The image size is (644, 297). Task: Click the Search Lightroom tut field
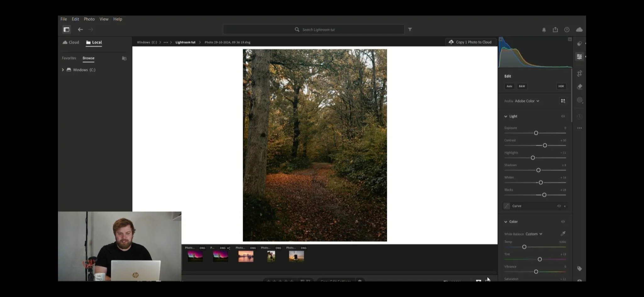point(314,30)
